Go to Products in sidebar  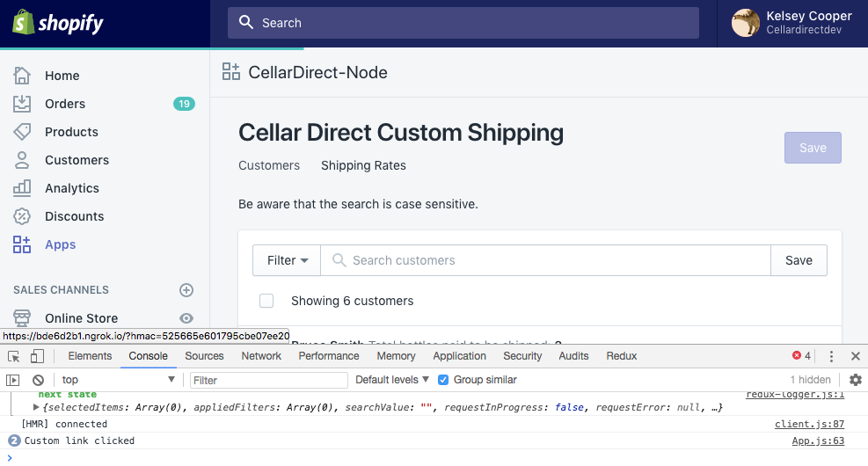(71, 132)
